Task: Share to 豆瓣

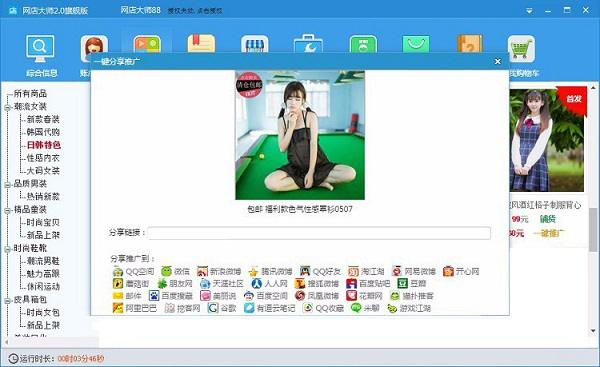Action: coord(412,284)
